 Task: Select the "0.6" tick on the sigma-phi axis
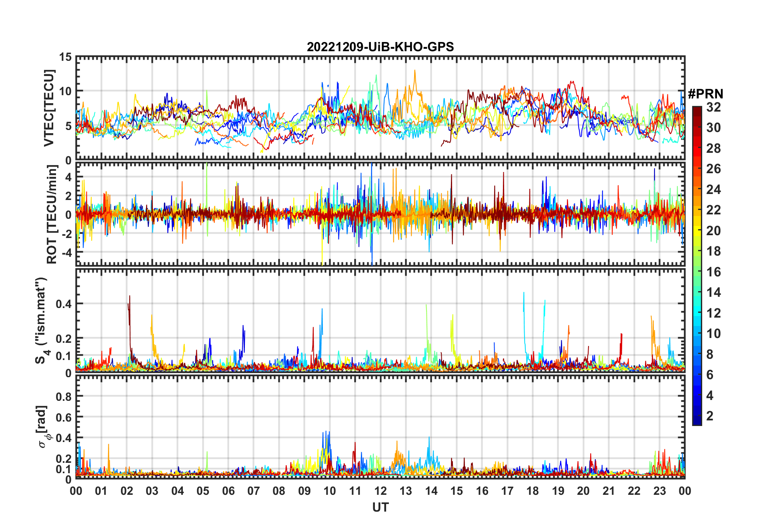(64, 417)
